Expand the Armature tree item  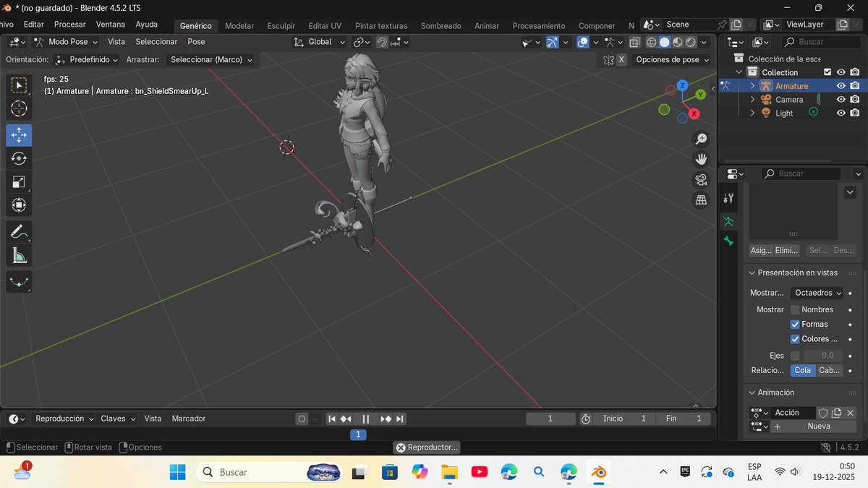point(752,86)
